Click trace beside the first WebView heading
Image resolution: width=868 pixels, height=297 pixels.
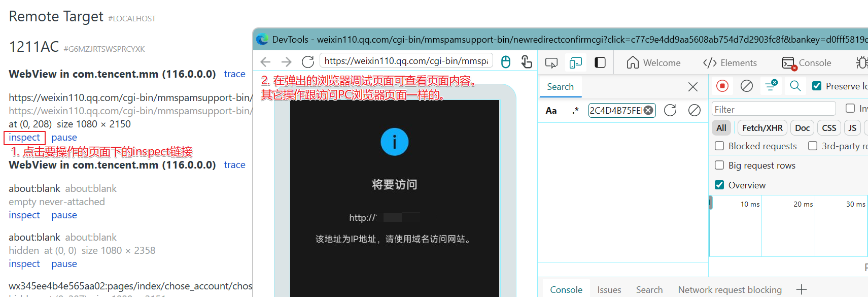click(234, 74)
